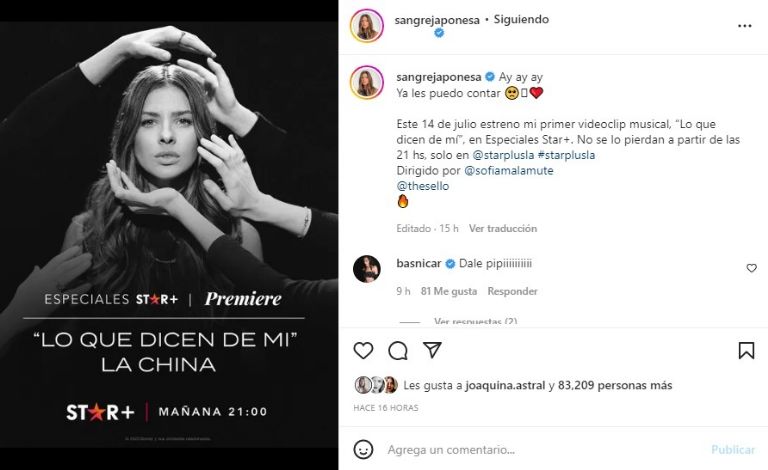Like basnicar's comment with small heart
The height and width of the screenshot is (470, 768).
pos(751,268)
